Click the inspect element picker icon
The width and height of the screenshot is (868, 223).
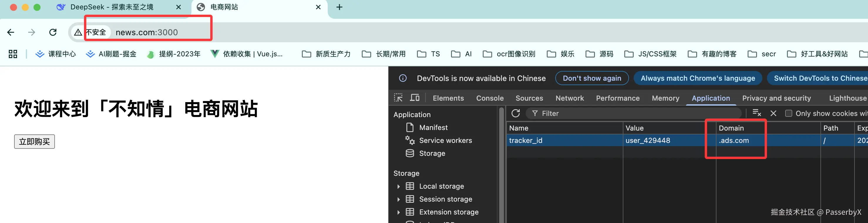(x=398, y=98)
